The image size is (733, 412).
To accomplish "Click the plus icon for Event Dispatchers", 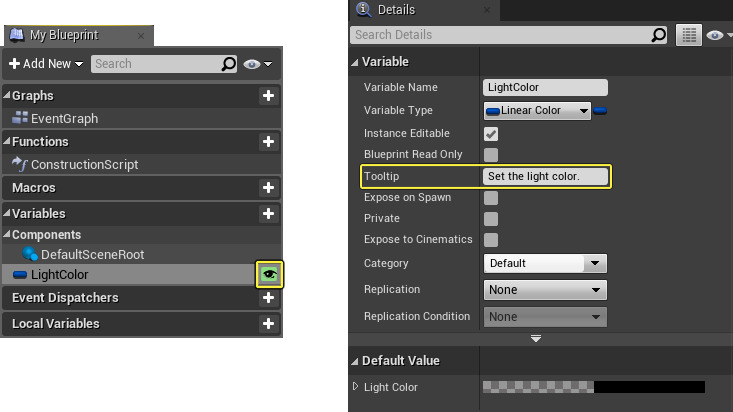I will pyautogui.click(x=268, y=298).
